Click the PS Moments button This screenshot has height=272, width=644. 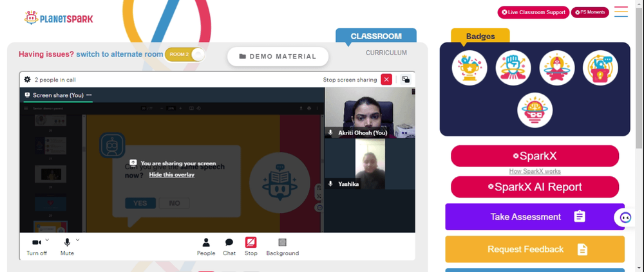click(x=590, y=12)
